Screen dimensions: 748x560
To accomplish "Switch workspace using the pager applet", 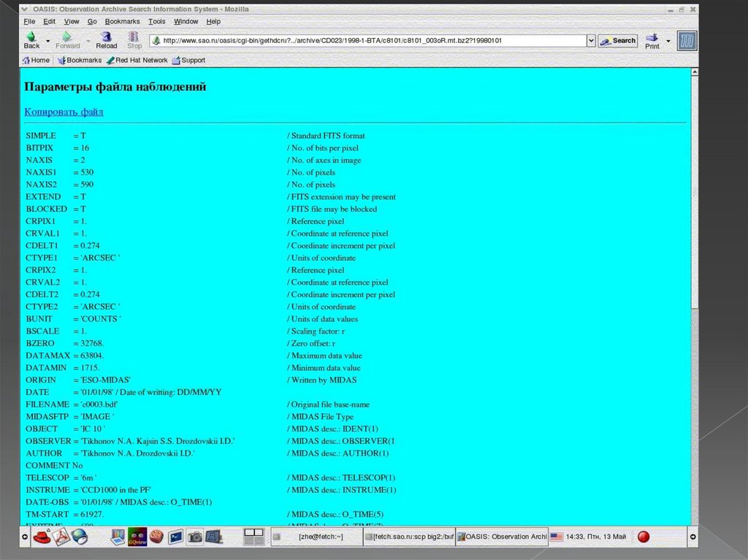I will point(253,537).
